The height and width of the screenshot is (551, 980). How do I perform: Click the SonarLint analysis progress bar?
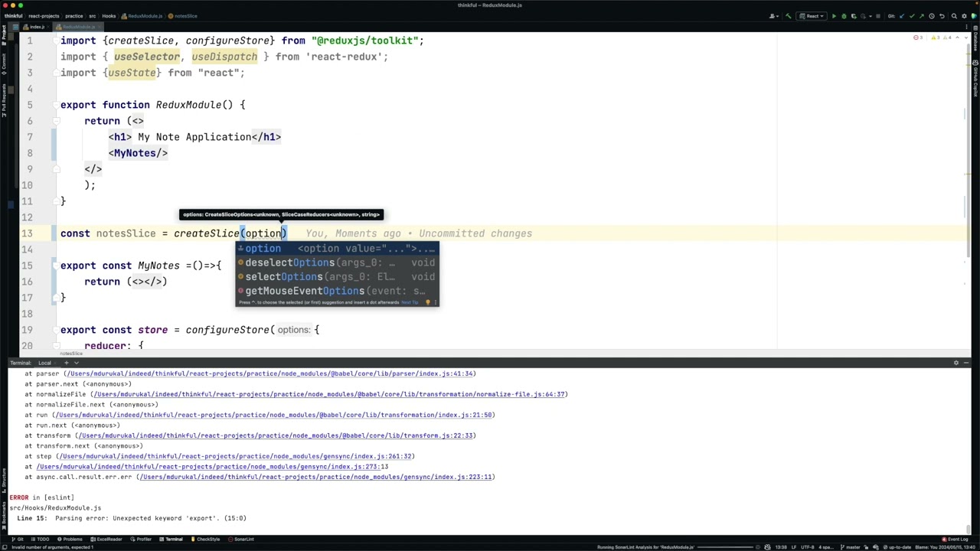click(725, 547)
